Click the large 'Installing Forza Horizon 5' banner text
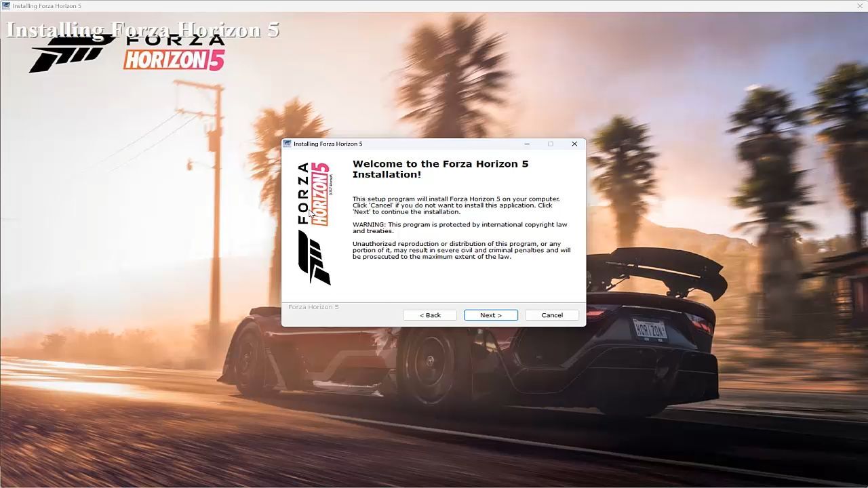The height and width of the screenshot is (488, 868). [143, 30]
